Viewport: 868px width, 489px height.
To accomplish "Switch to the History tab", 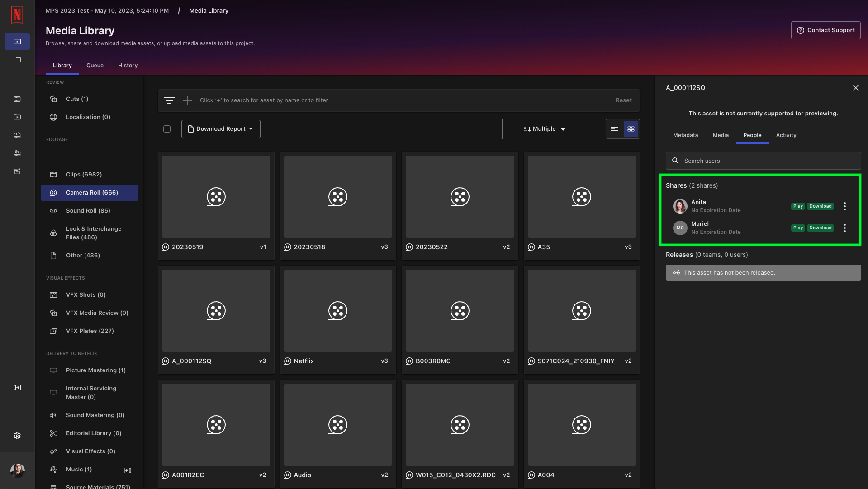I will [x=128, y=66].
